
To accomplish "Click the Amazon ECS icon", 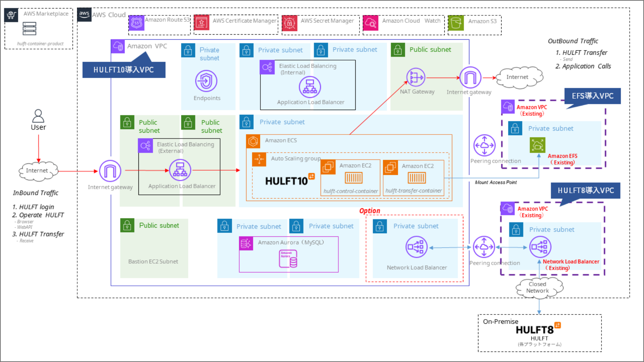I will click(253, 141).
